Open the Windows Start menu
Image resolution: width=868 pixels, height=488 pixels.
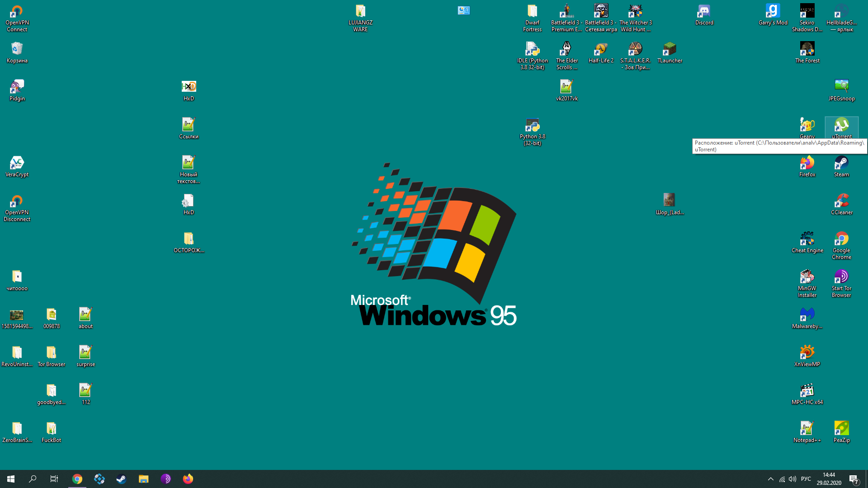[11, 479]
